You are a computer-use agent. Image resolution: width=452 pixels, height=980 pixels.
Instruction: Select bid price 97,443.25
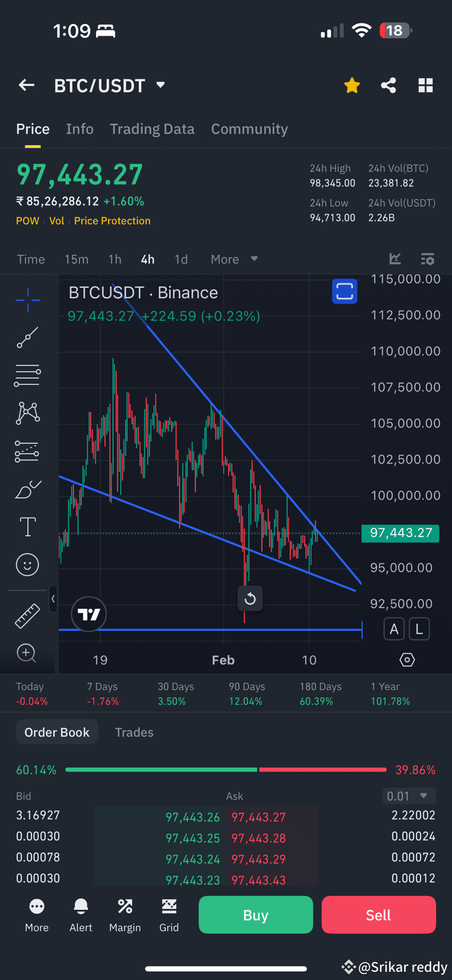pos(193,838)
